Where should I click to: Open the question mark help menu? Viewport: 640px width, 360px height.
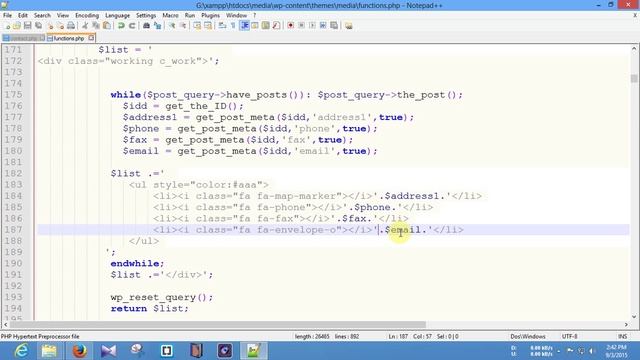(254, 16)
